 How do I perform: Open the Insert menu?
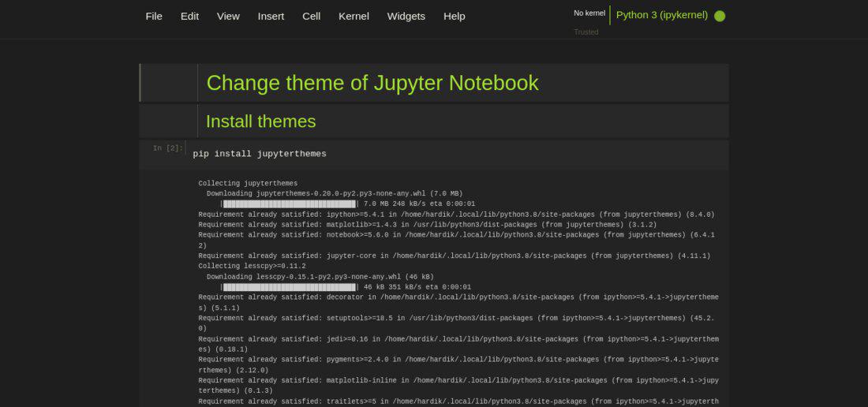(x=271, y=16)
